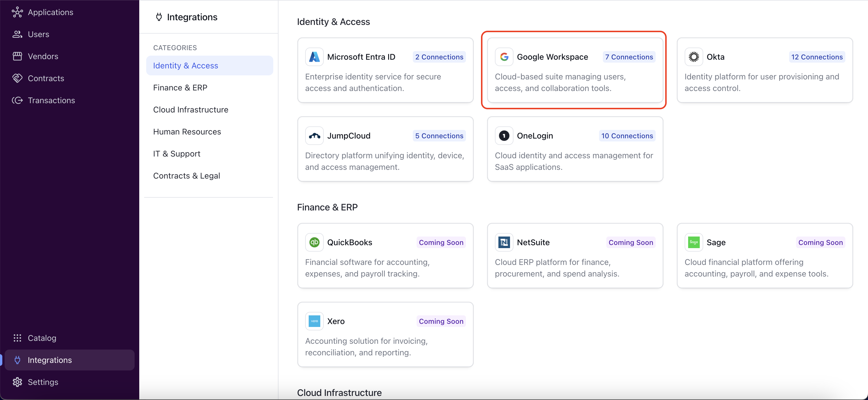Click the QuickBooks card description text
This screenshot has width=868, height=400.
tap(367, 268)
